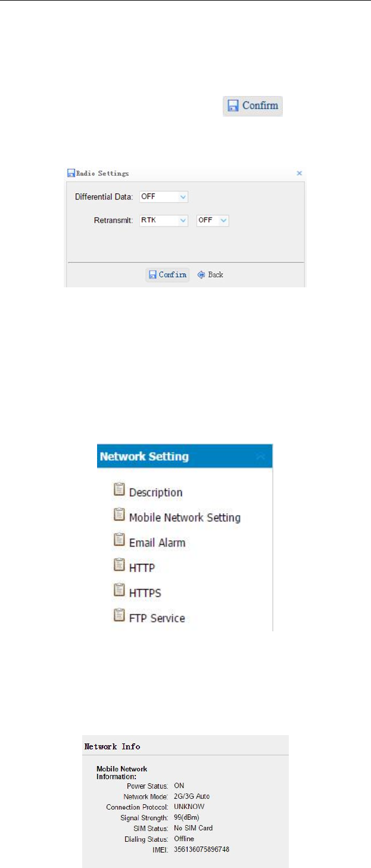This screenshot has width=371, height=868.
Task: Click the HTTPS clipboard icon
Action: tap(119, 591)
